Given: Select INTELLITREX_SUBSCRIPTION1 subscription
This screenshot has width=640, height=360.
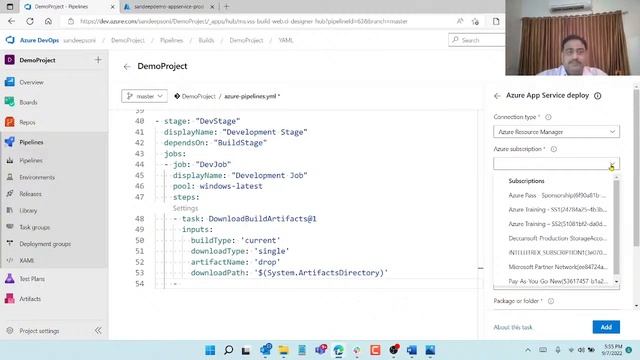Looking at the screenshot, I should [557, 253].
